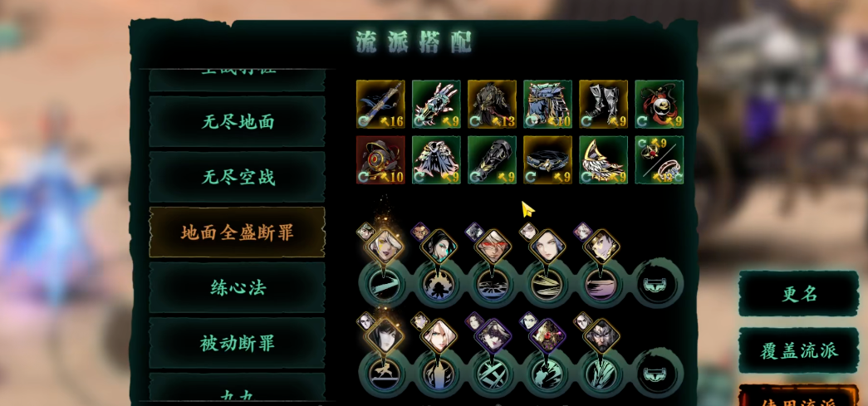
Task: Click the 覆盖流派 overwrite build button
Action: click(799, 350)
